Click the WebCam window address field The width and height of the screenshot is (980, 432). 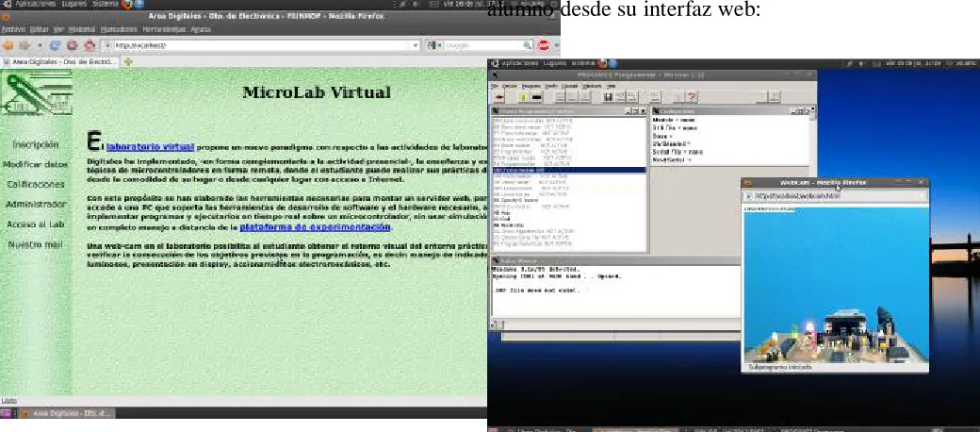(834, 195)
